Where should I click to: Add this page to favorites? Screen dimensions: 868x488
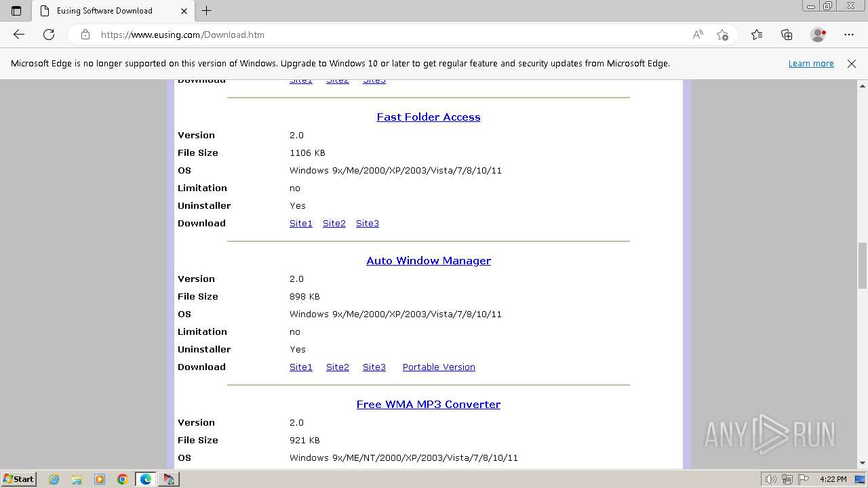(723, 35)
